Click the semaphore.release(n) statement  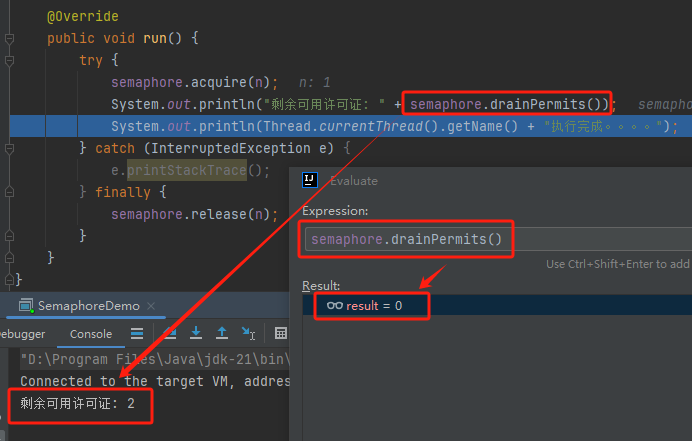pyautogui.click(x=194, y=214)
